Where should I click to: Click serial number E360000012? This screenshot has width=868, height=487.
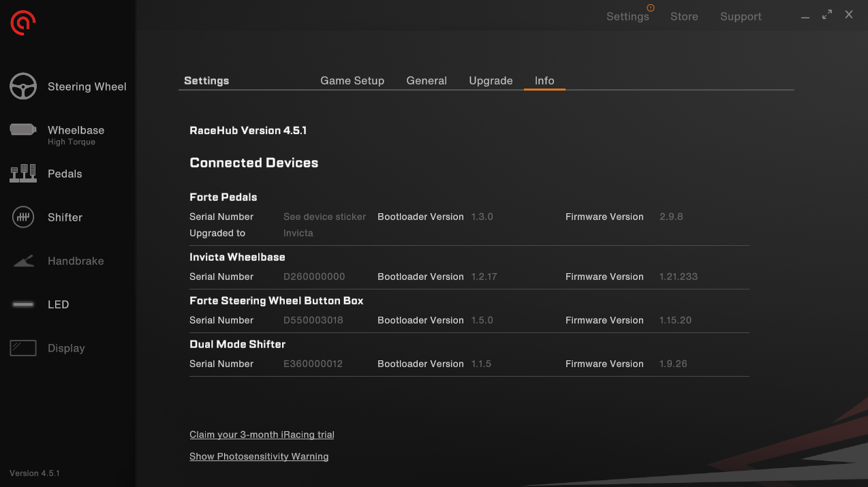pos(313,364)
